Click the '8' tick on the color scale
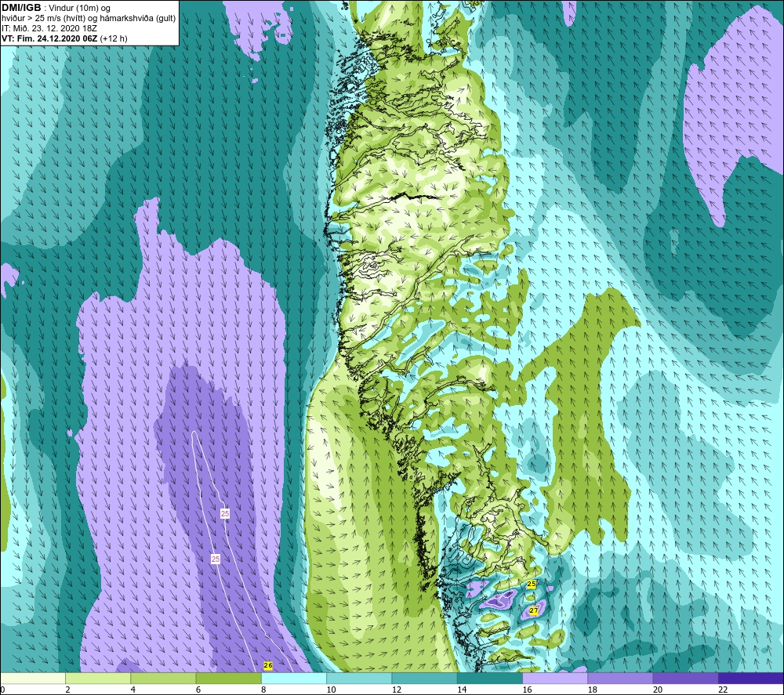Screen dimensions: 784x695 (263, 690)
